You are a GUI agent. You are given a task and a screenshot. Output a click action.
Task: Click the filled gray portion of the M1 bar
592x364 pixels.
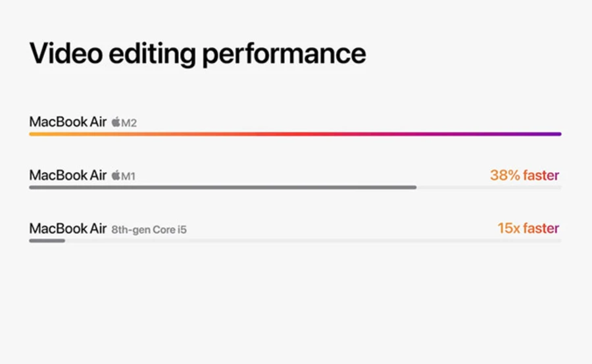[223, 187]
